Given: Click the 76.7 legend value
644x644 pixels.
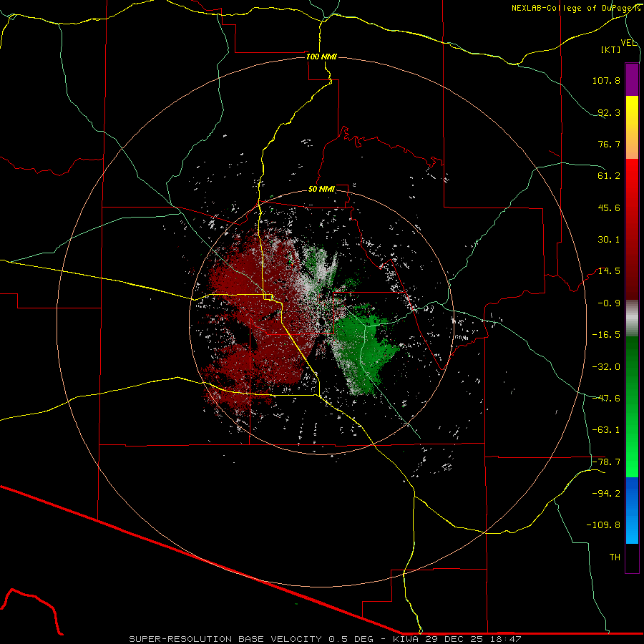Looking at the screenshot, I should [609, 144].
